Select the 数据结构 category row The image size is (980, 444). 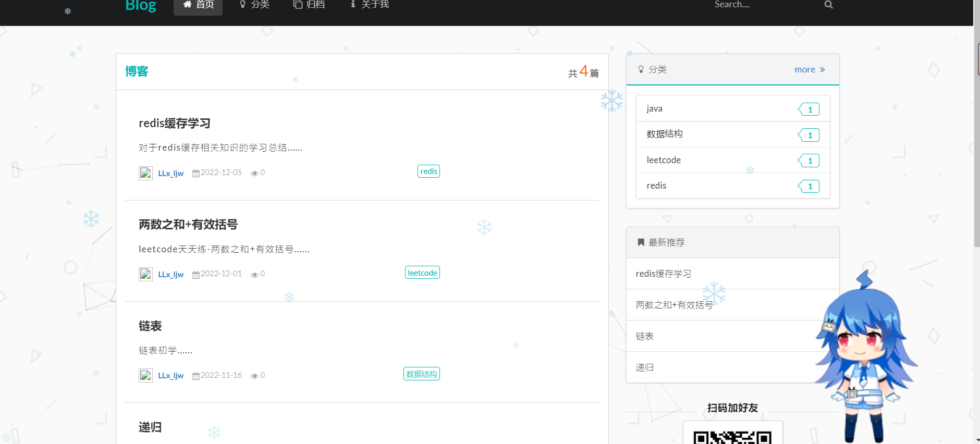[733, 134]
